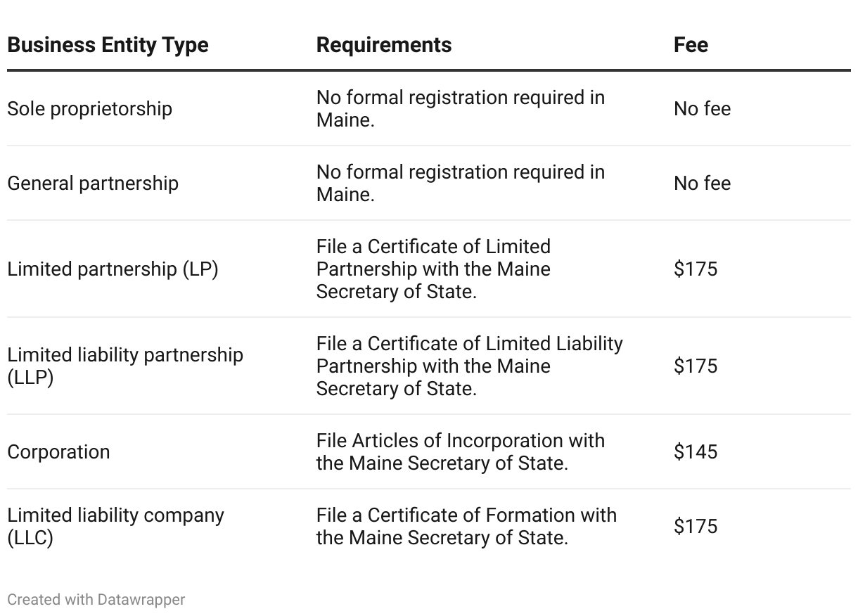Viewport: 858px width, 616px height.
Task: Click No fee in General partnership row
Action: (702, 184)
